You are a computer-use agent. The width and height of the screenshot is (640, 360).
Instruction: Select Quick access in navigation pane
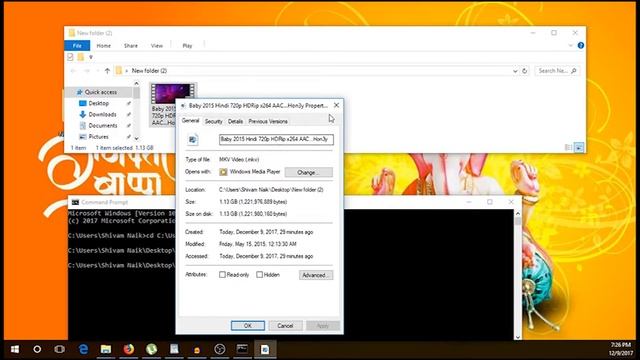100,92
